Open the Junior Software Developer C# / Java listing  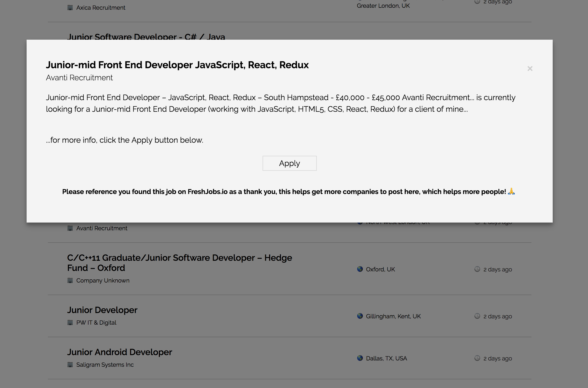coord(146,37)
